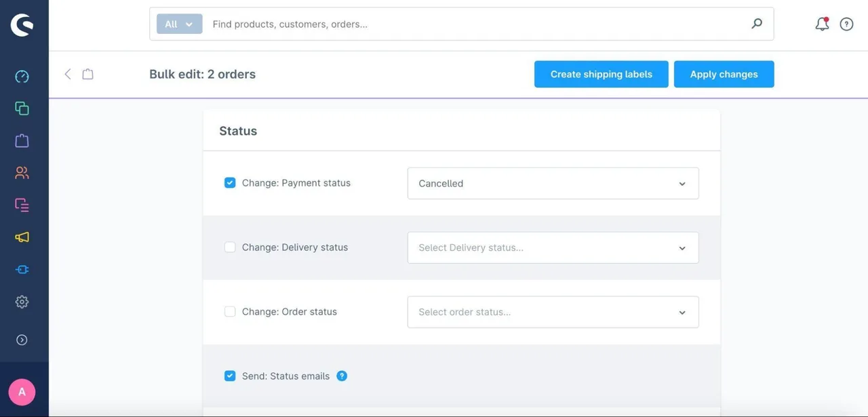Open the Marketing megaphone icon
This screenshot has width=868, height=417.
tap(22, 237)
